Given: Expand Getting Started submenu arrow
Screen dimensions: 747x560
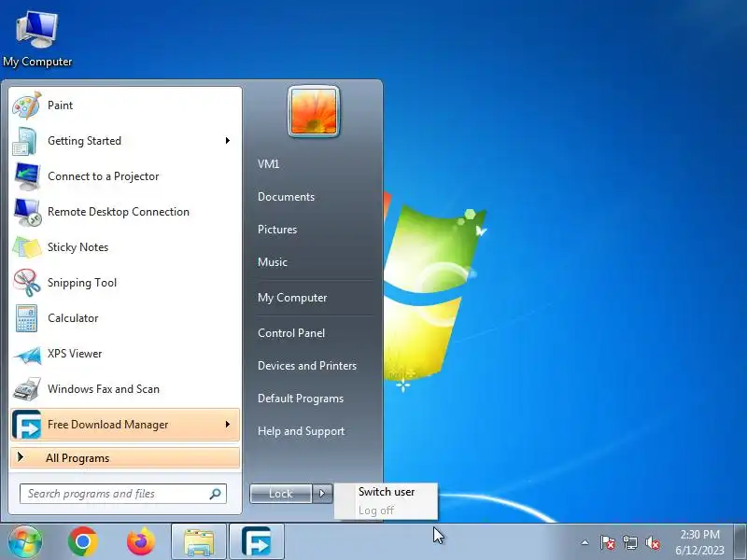Looking at the screenshot, I should [228, 141].
